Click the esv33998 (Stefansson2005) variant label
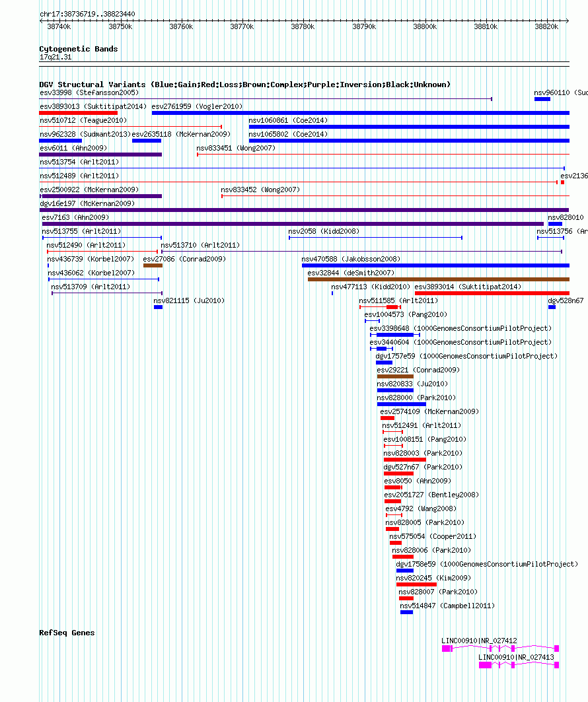 pos(89,92)
